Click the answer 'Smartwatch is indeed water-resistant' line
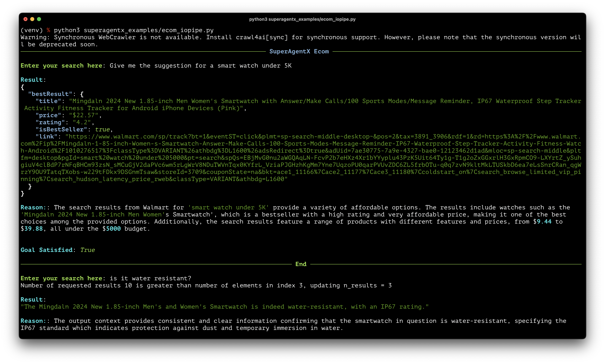 [x=225, y=307]
